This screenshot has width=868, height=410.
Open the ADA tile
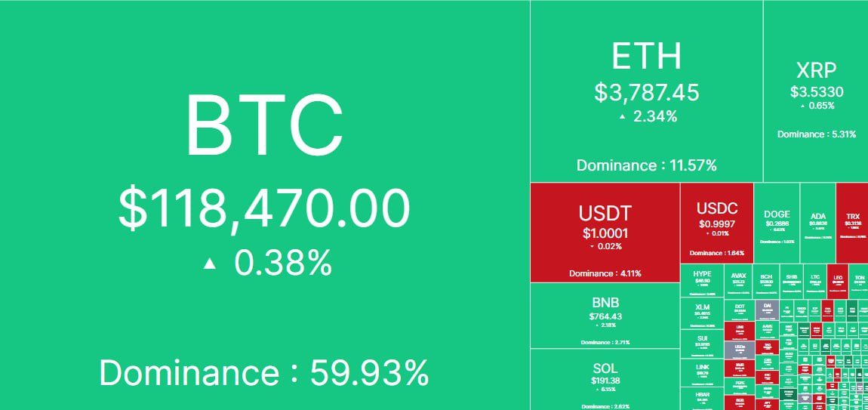817,223
